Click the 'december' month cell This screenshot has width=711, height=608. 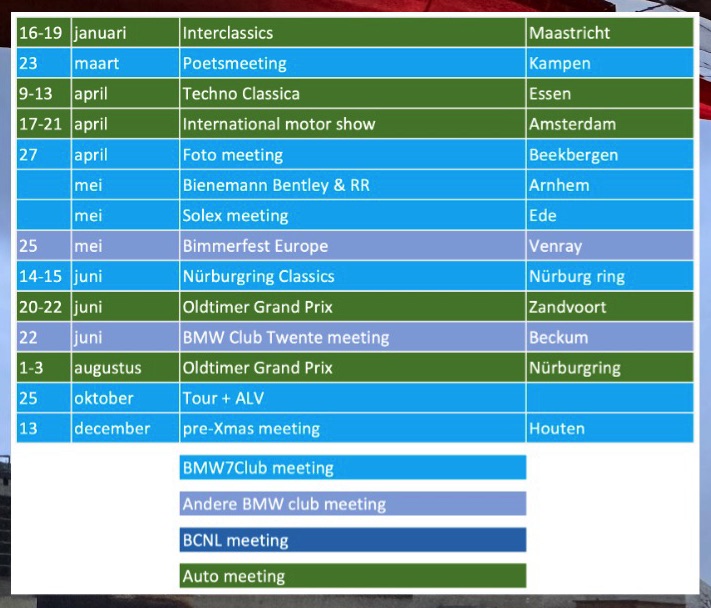click(x=125, y=428)
